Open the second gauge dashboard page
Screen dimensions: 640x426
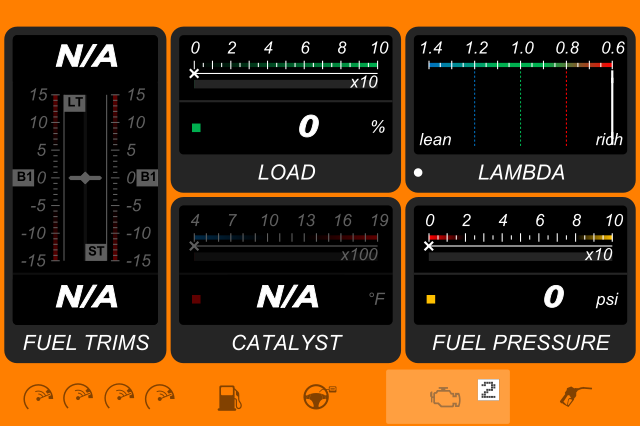click(78, 396)
